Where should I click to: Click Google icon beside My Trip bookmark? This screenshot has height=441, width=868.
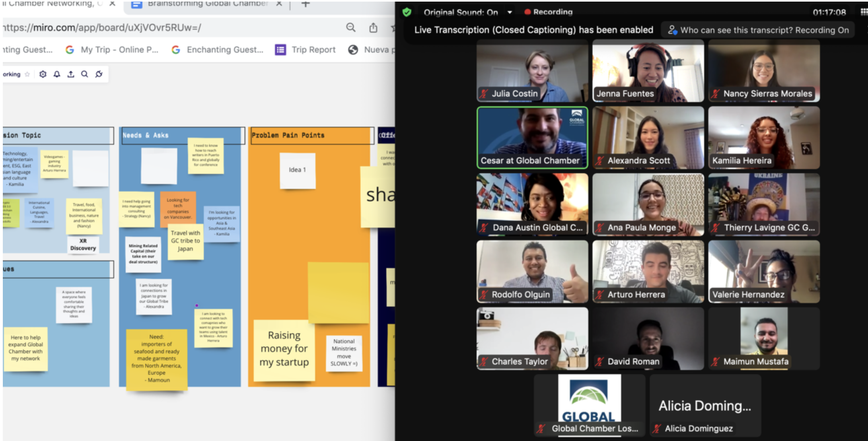click(70, 49)
